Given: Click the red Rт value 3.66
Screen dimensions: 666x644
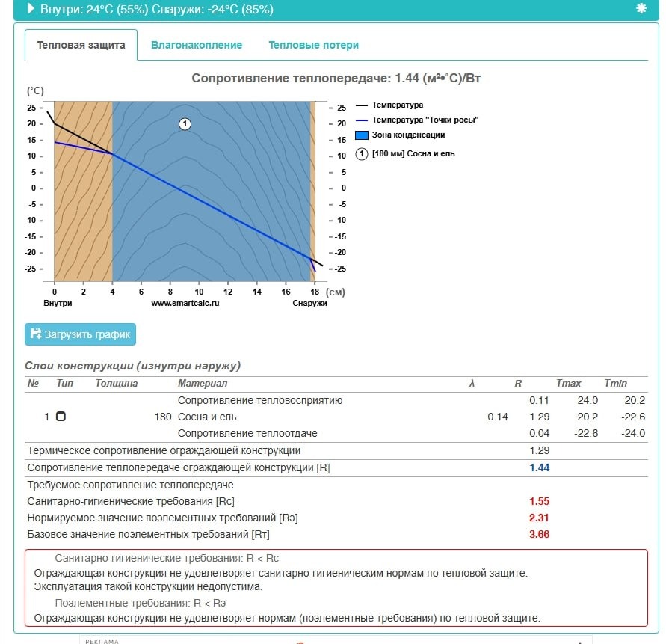Looking at the screenshot, I should [539, 534].
